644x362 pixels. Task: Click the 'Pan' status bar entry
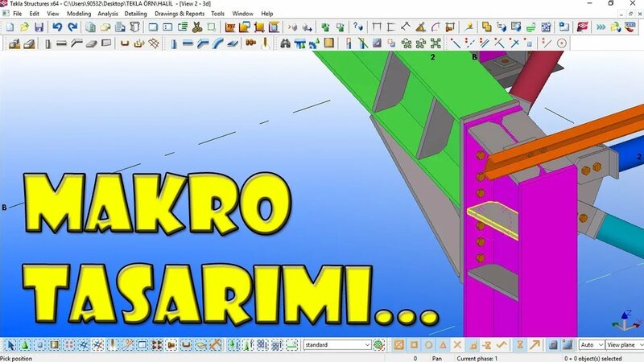click(436, 358)
